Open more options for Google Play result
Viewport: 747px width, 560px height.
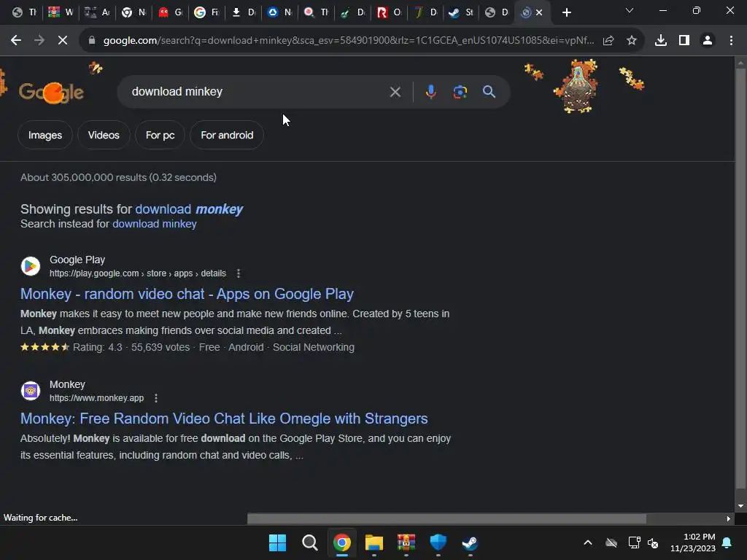coord(239,273)
